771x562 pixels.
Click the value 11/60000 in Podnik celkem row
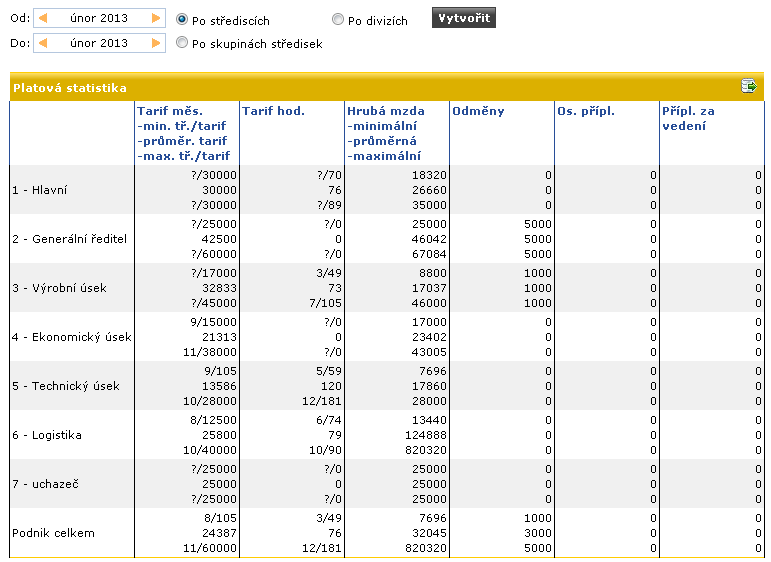(x=210, y=548)
